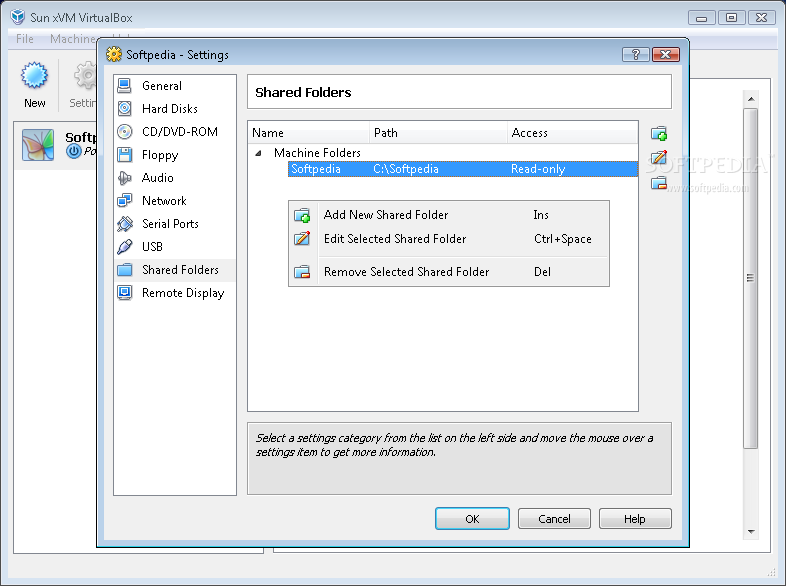Select the Hard Disks settings label
This screenshot has height=586, width=786.
[x=170, y=109]
